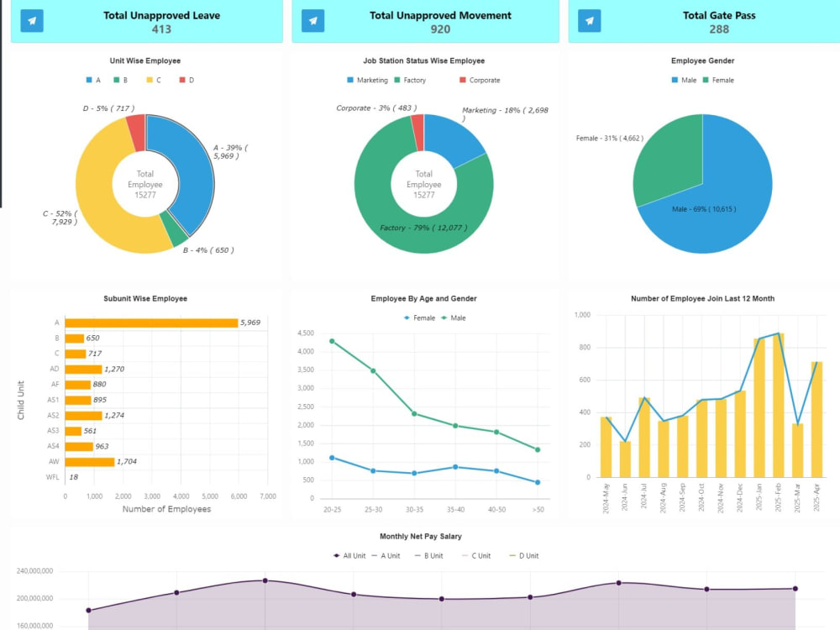This screenshot has height=630, width=840.
Task: Toggle B Unit series in Monthly Net Pay
Action: click(429, 555)
